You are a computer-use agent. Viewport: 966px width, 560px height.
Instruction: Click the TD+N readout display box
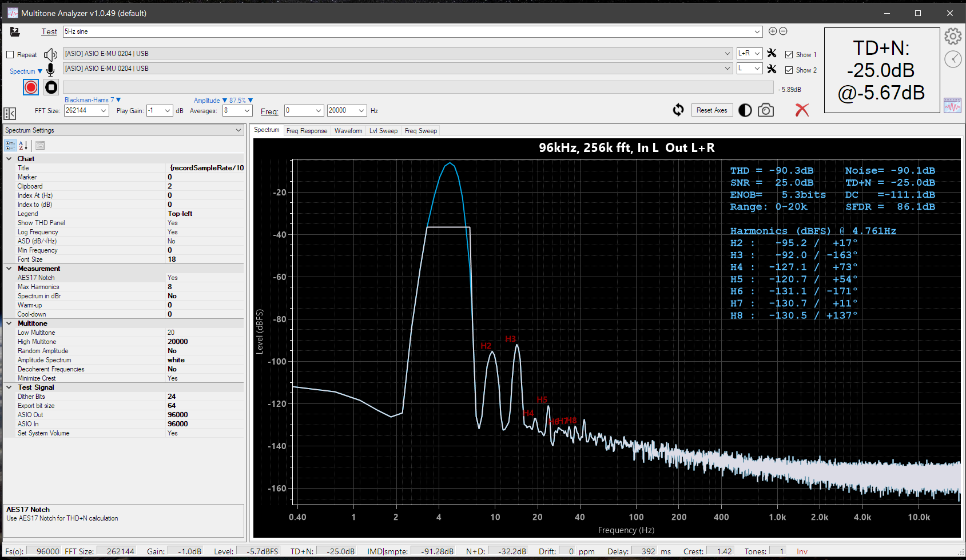pyautogui.click(x=881, y=70)
